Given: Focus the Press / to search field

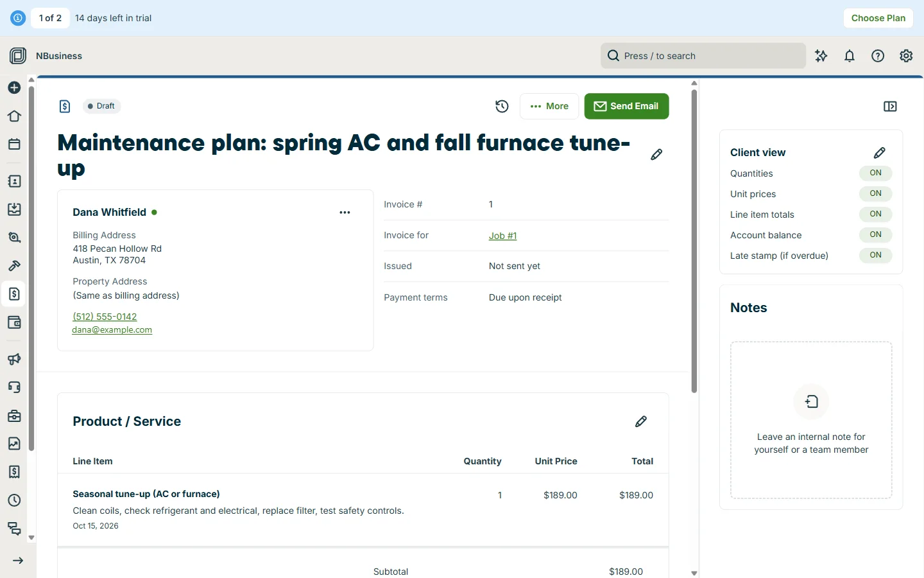Looking at the screenshot, I should 703,56.
